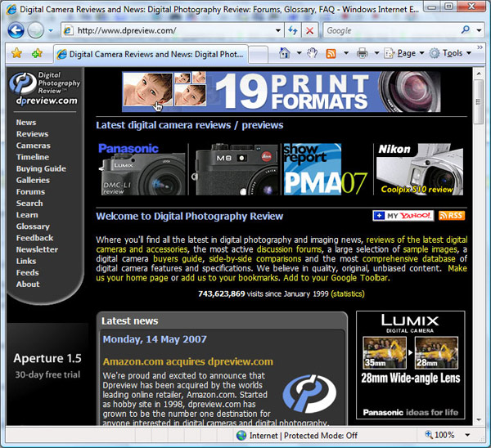Expand the Feeds dropdown arrow
491x448 pixels.
click(346, 53)
